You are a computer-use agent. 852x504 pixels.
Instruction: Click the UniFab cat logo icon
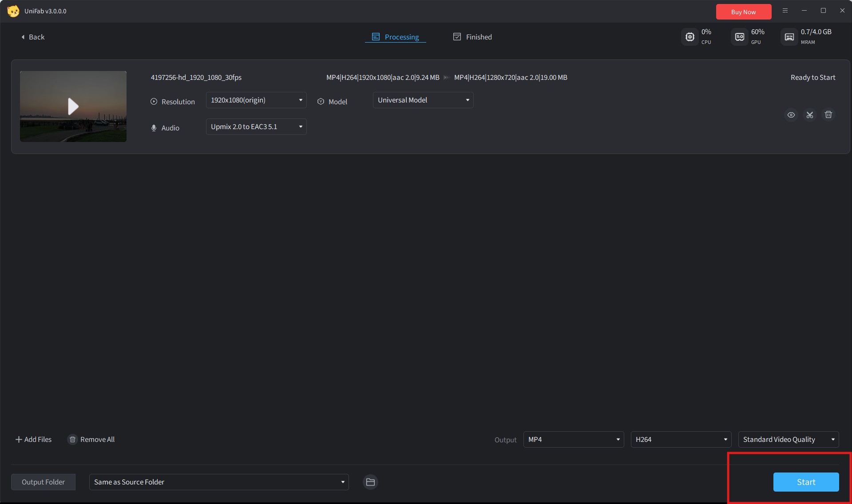tap(13, 11)
